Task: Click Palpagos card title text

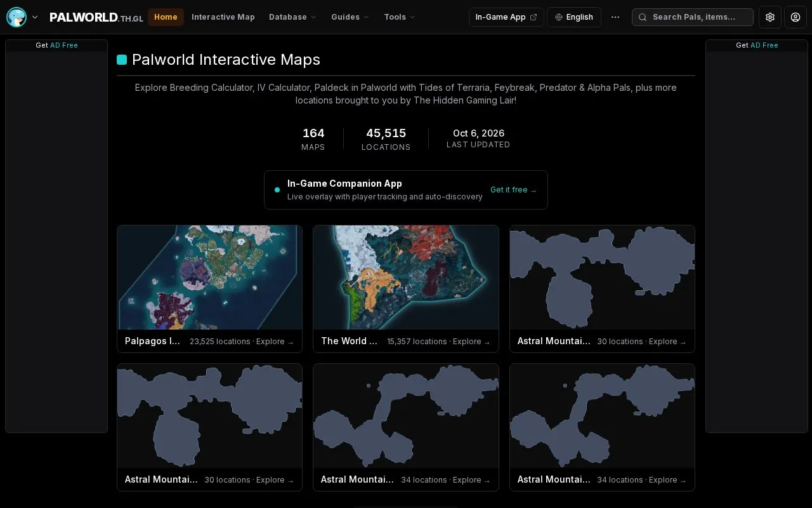Action: click(x=153, y=341)
